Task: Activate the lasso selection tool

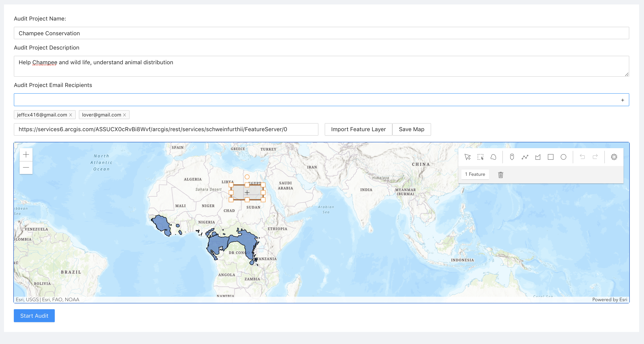Action: pyautogui.click(x=493, y=157)
